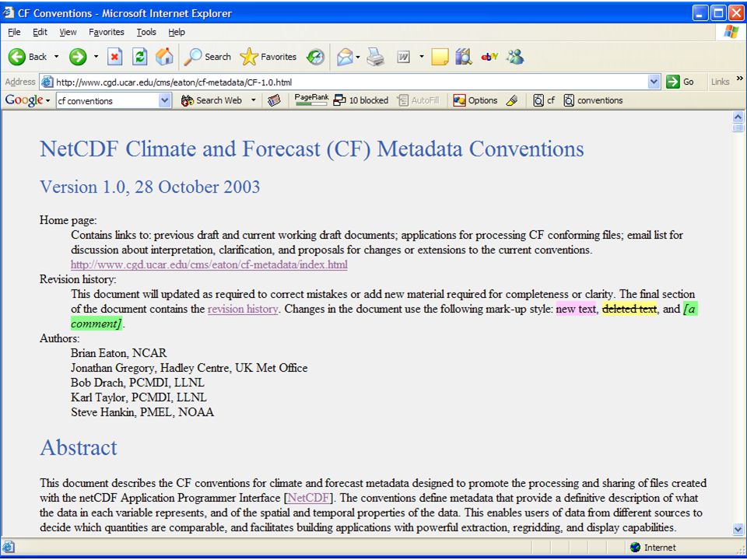Viewport: 747px width, 560px height.
Task: Toggle the highlighter pen icon
Action: pyautogui.click(x=512, y=100)
